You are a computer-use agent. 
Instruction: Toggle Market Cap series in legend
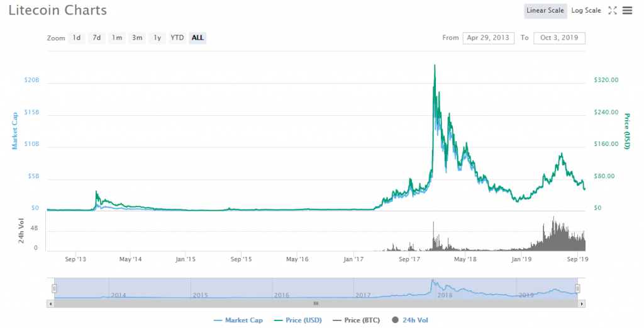click(238, 320)
